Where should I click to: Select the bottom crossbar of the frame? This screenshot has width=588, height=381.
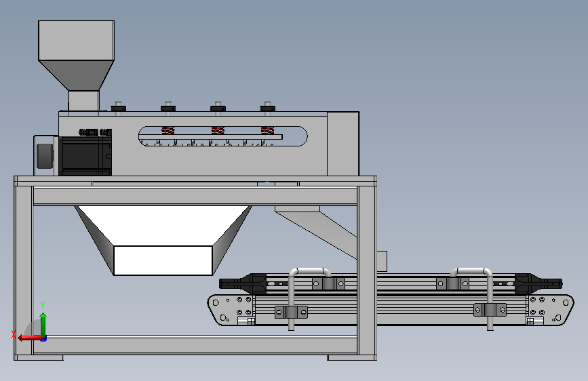[195, 345]
